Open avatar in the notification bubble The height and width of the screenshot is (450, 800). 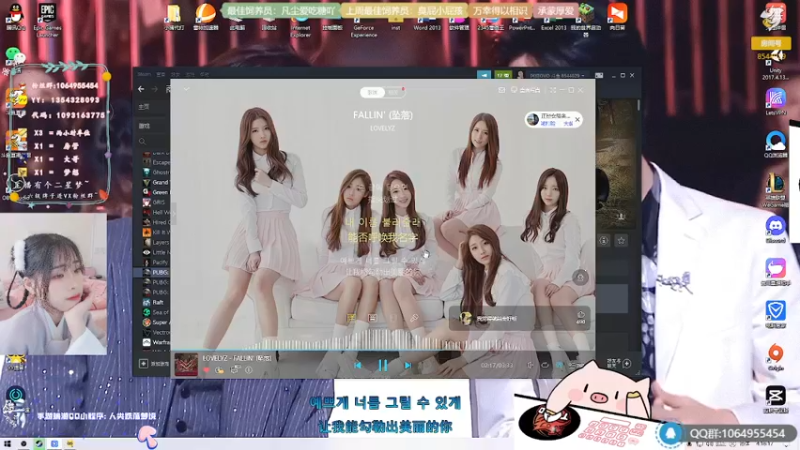[533, 119]
